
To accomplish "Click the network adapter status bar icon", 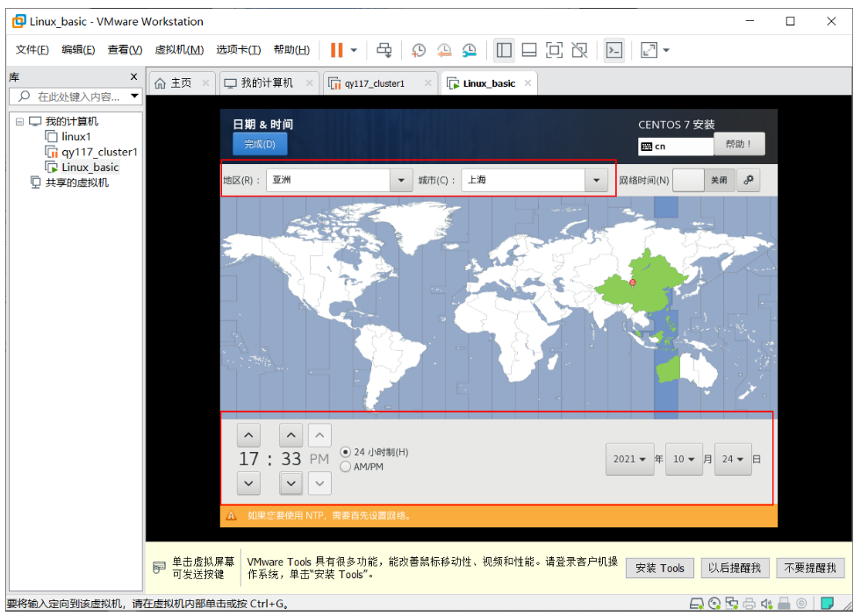I will pos(731,604).
